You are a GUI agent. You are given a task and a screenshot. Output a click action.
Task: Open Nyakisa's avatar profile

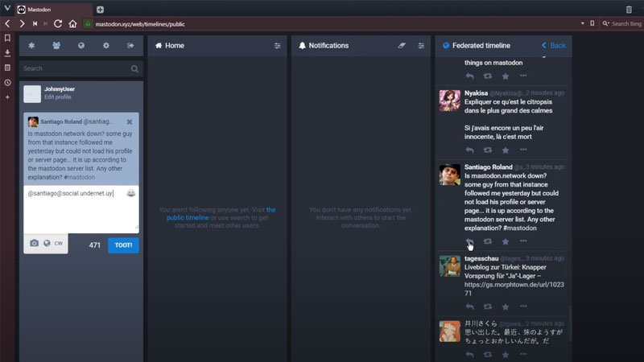pos(450,101)
